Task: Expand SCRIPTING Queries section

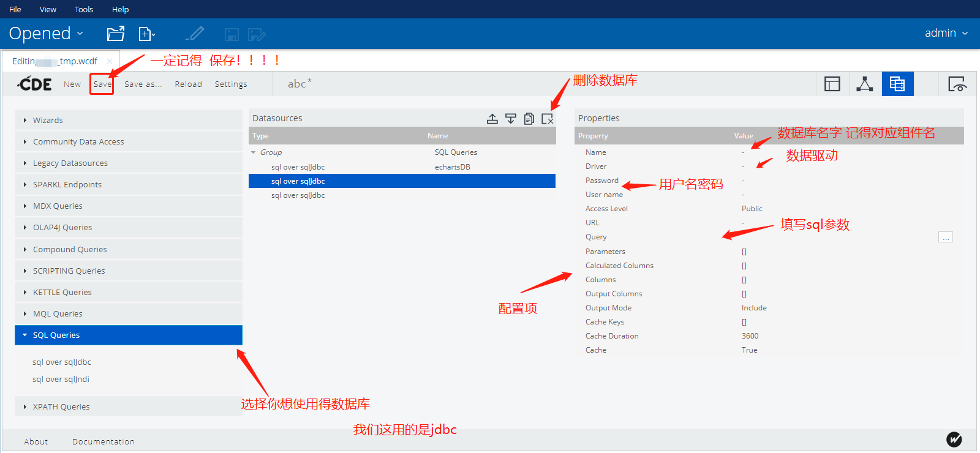Action: pos(129,271)
